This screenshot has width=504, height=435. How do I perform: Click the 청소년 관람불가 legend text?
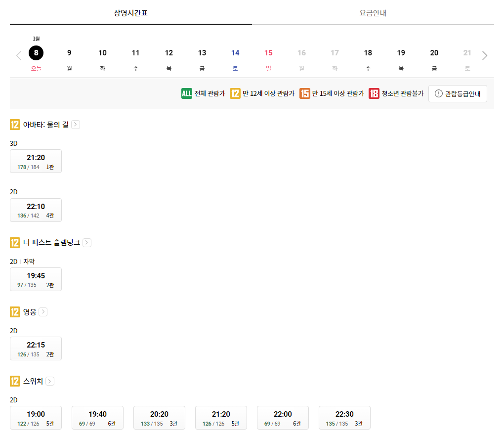coord(402,93)
